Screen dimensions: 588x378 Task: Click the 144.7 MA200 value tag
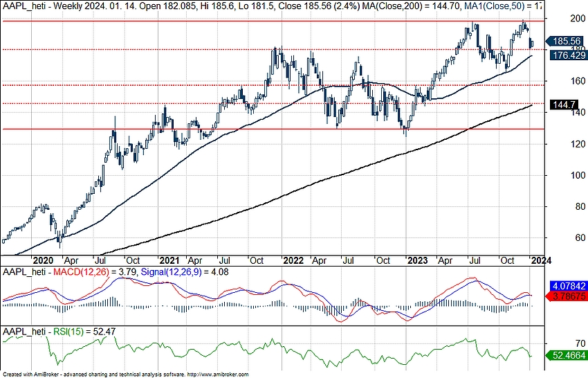tap(564, 105)
